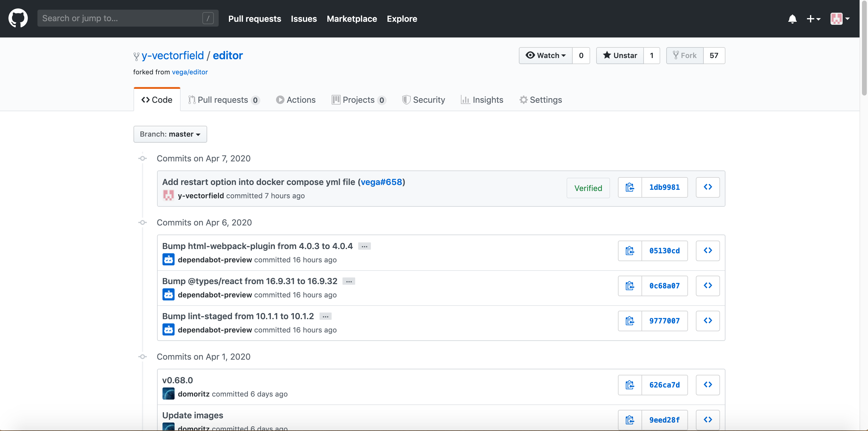868x431 pixels.
Task: Open the Add restart option commit
Action: pyautogui.click(x=259, y=182)
